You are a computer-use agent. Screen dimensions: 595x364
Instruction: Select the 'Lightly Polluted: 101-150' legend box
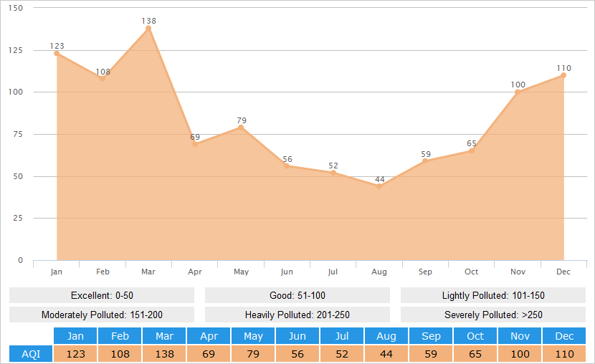coord(493,295)
